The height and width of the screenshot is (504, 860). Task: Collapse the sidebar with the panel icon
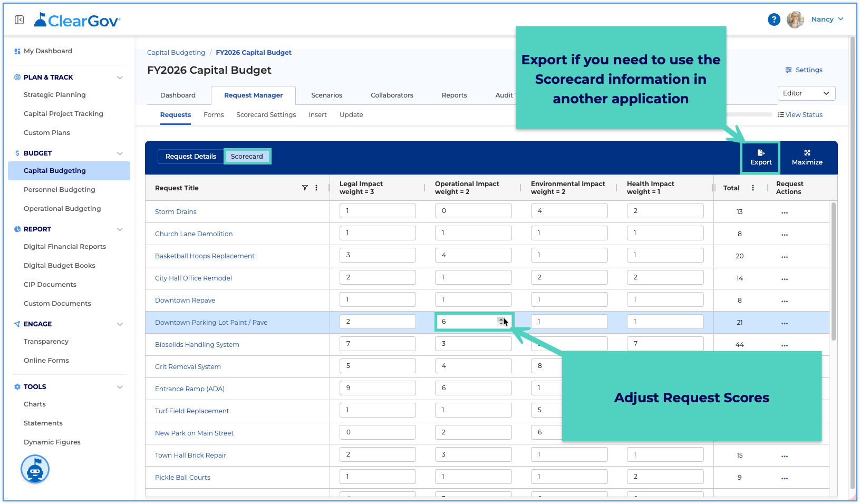pyautogui.click(x=20, y=20)
